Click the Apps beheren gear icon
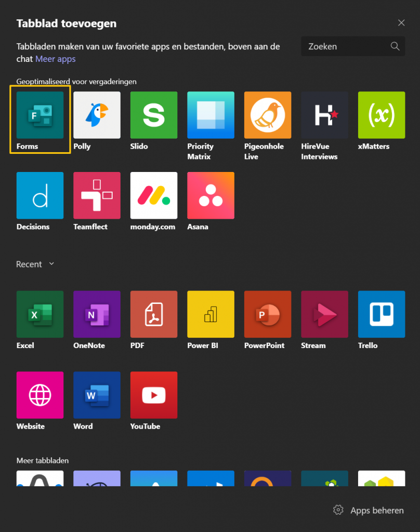 (338, 510)
